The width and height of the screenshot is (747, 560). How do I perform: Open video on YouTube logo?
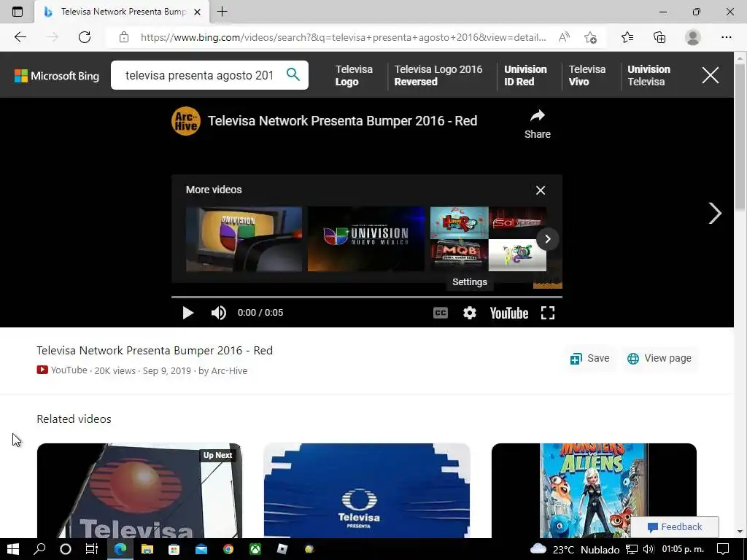click(x=508, y=313)
